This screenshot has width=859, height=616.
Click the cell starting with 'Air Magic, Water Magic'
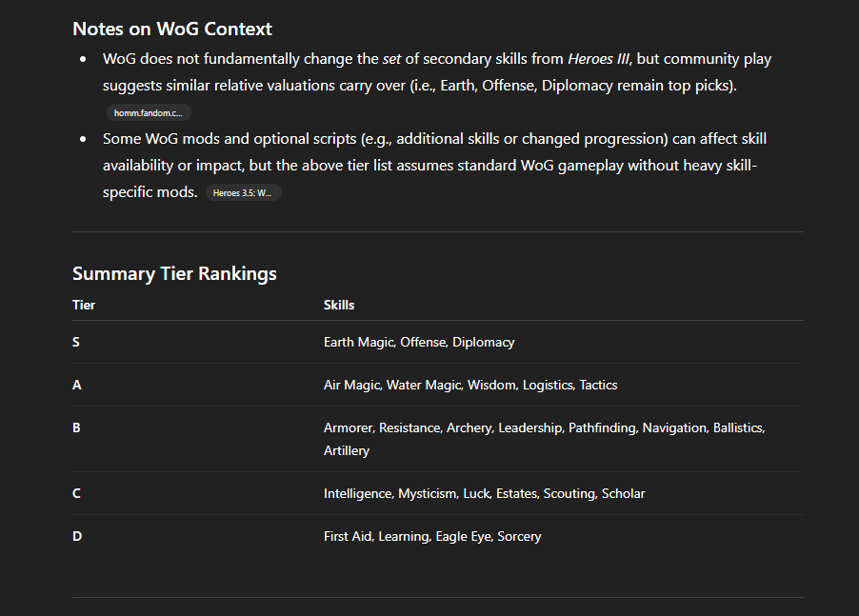tap(470, 385)
